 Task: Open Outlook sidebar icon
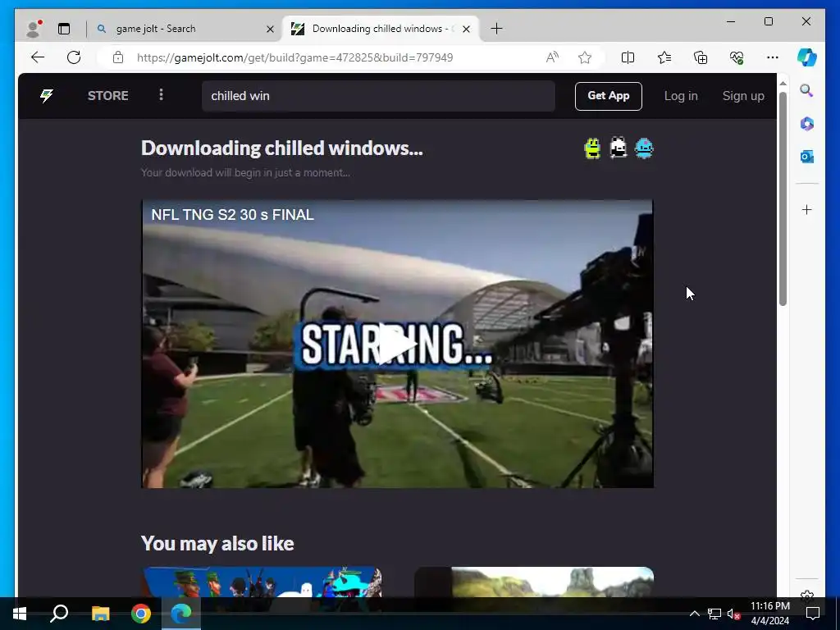[807, 157]
